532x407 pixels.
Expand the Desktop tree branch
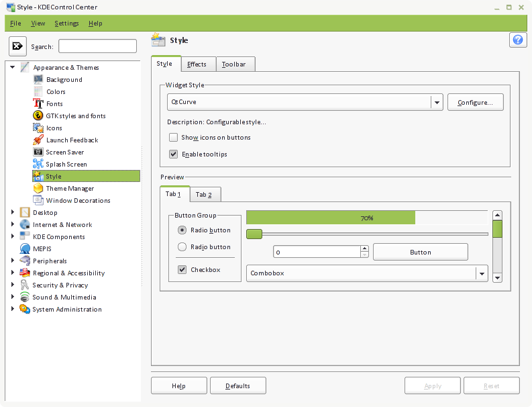[x=13, y=212]
